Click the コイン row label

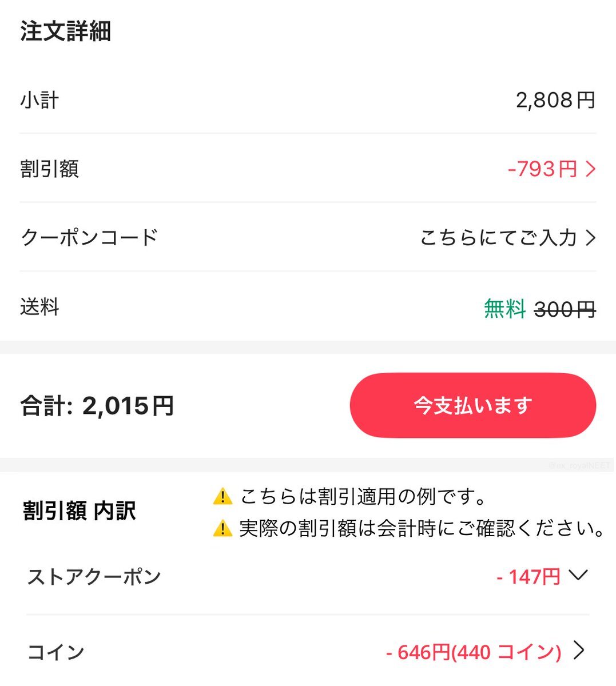[x=56, y=652]
